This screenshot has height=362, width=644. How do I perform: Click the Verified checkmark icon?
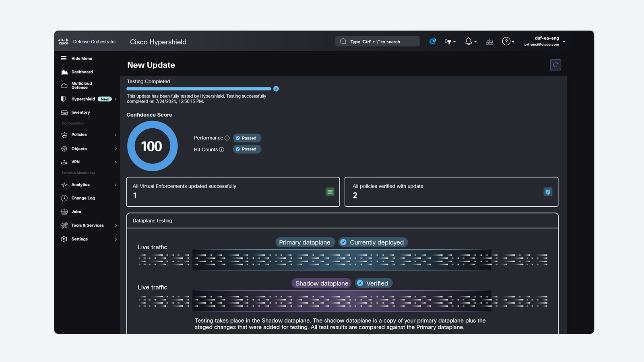click(x=360, y=283)
